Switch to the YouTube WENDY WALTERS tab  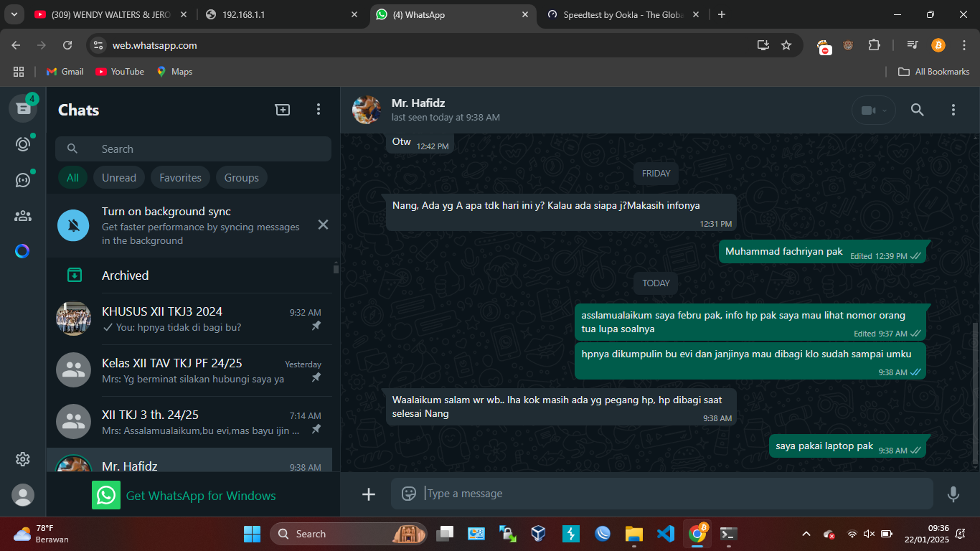(x=111, y=14)
